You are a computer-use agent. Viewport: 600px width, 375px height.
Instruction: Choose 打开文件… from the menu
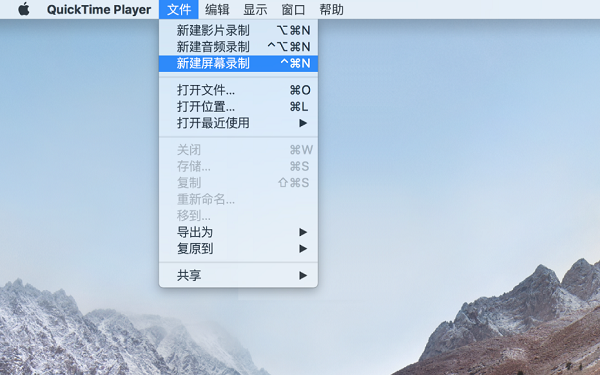238,90
